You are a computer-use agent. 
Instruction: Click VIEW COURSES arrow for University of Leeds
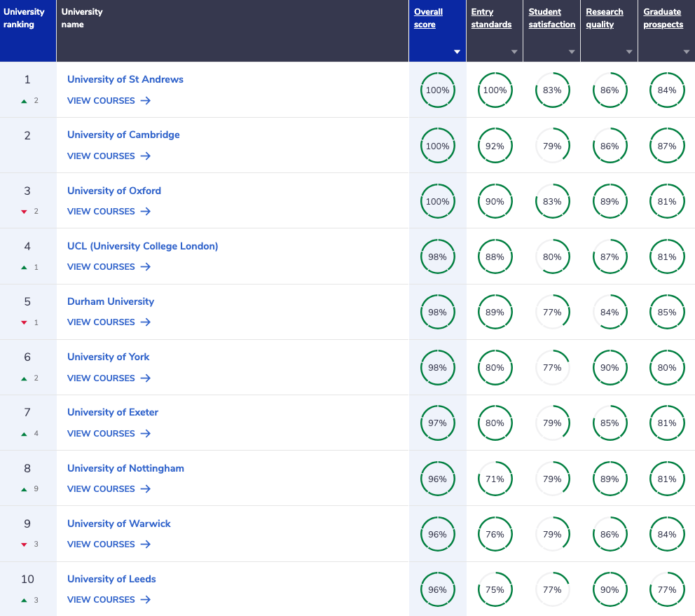pos(145,599)
